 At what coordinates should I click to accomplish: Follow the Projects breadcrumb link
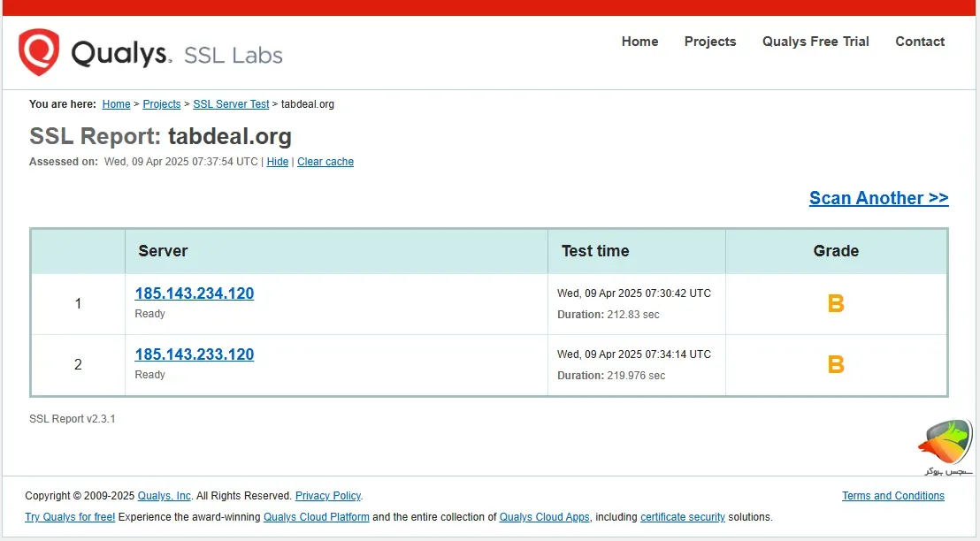pyautogui.click(x=161, y=104)
